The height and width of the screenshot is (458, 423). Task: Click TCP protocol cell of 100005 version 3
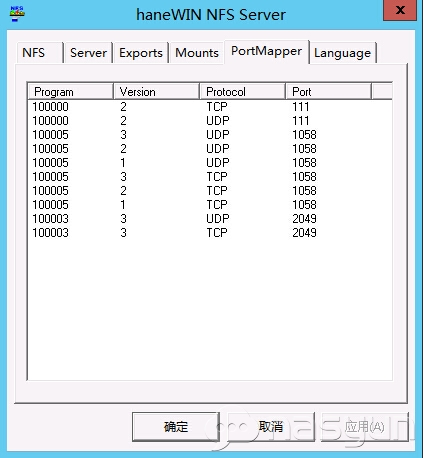[217, 177]
